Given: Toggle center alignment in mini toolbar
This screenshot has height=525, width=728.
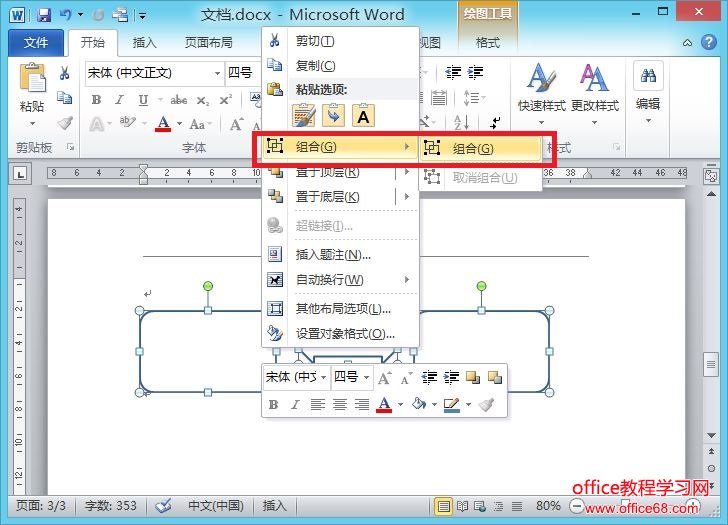Looking at the screenshot, I should (340, 404).
